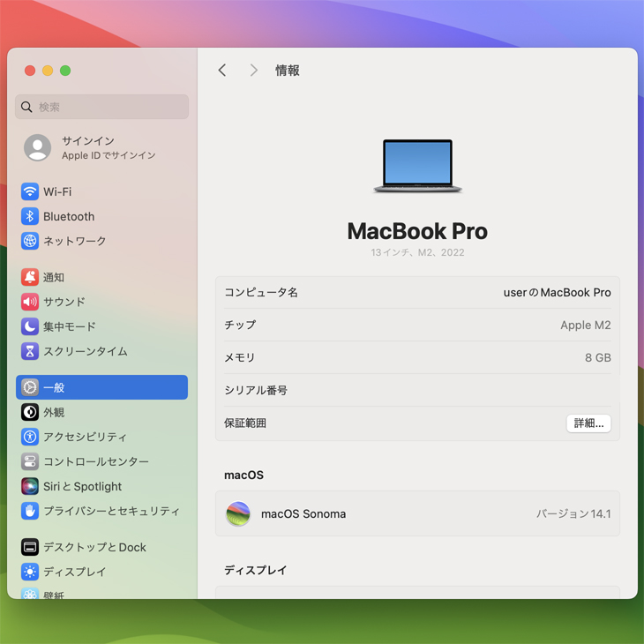The image size is (644, 644).
Task: Open コントロールセンター icon
Action: (x=30, y=461)
